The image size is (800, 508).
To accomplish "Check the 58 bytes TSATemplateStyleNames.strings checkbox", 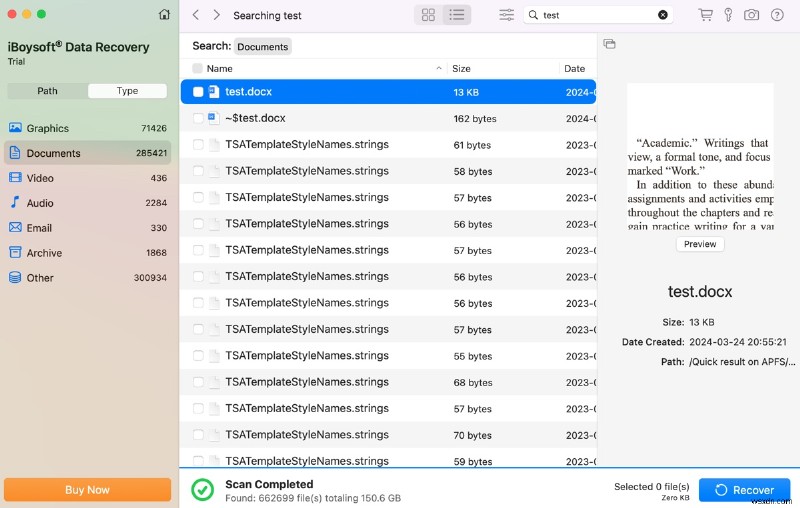I will (x=198, y=171).
